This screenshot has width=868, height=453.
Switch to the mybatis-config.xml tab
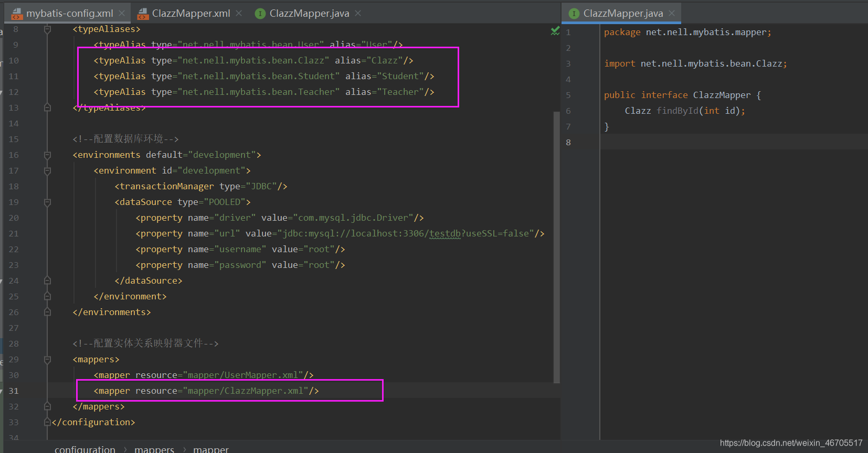pyautogui.click(x=69, y=13)
